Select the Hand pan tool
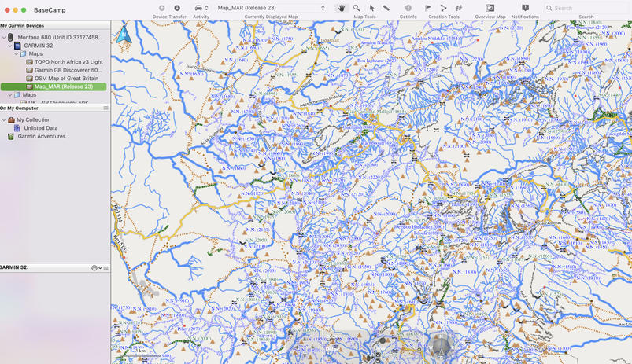 342,8
